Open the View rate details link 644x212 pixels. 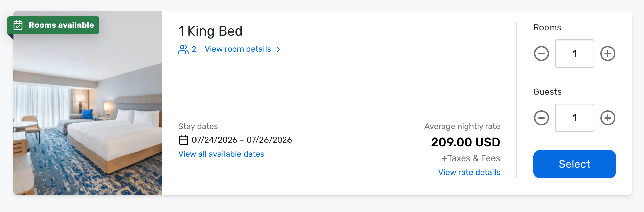click(x=469, y=172)
